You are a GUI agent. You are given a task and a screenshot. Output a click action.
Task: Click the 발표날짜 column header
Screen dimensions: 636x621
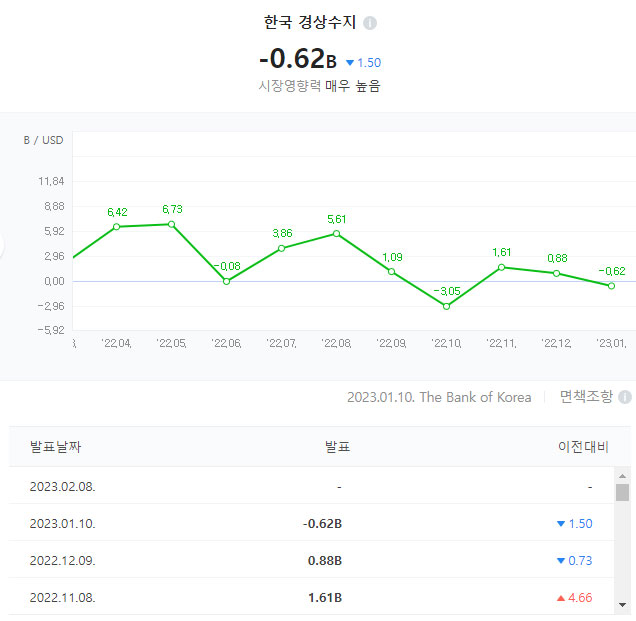coord(56,447)
